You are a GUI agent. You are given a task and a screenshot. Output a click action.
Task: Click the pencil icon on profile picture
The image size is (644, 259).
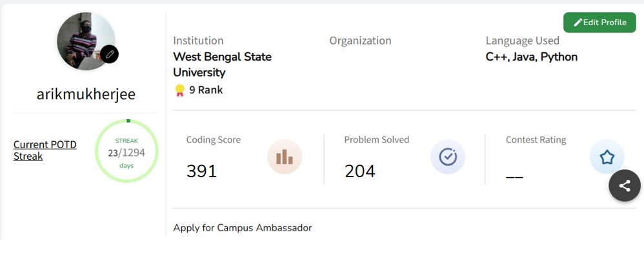(x=110, y=54)
